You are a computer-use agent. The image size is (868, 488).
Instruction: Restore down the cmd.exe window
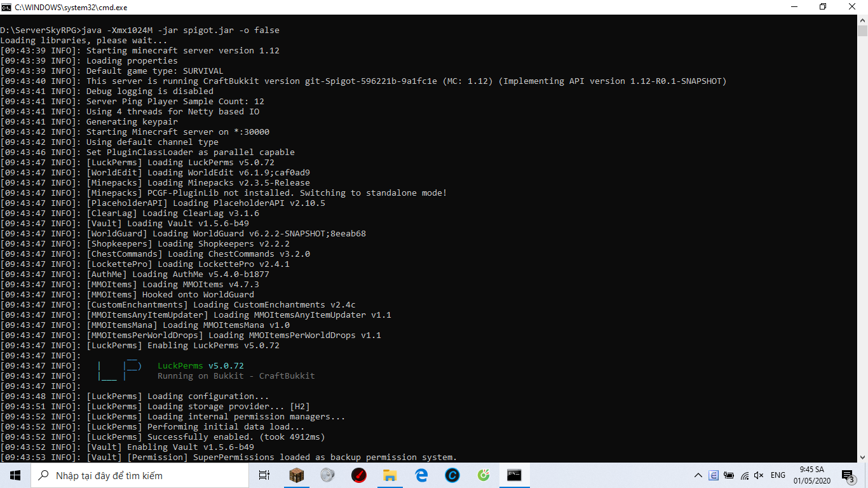[823, 7]
